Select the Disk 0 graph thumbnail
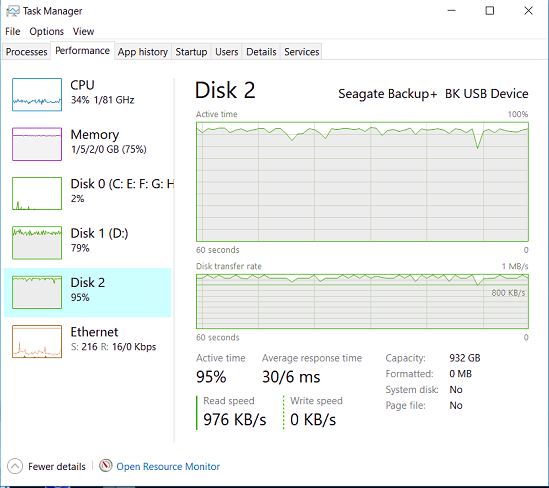 click(x=37, y=193)
